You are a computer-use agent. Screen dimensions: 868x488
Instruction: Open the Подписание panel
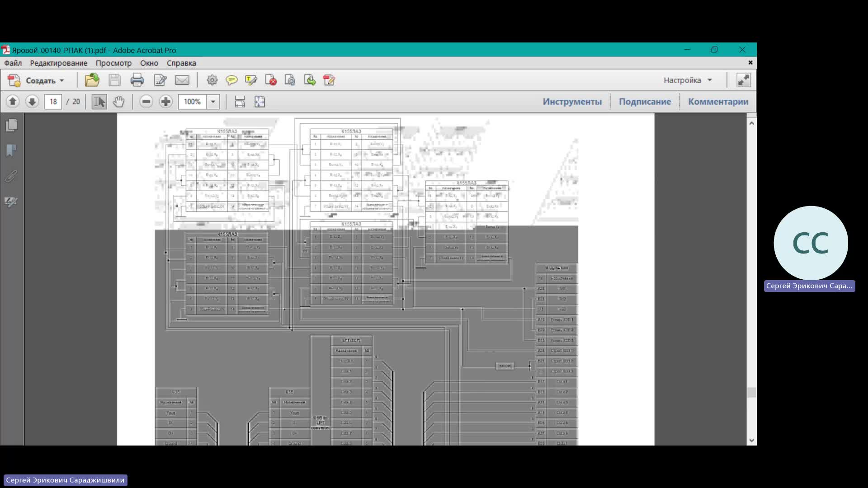[645, 102]
